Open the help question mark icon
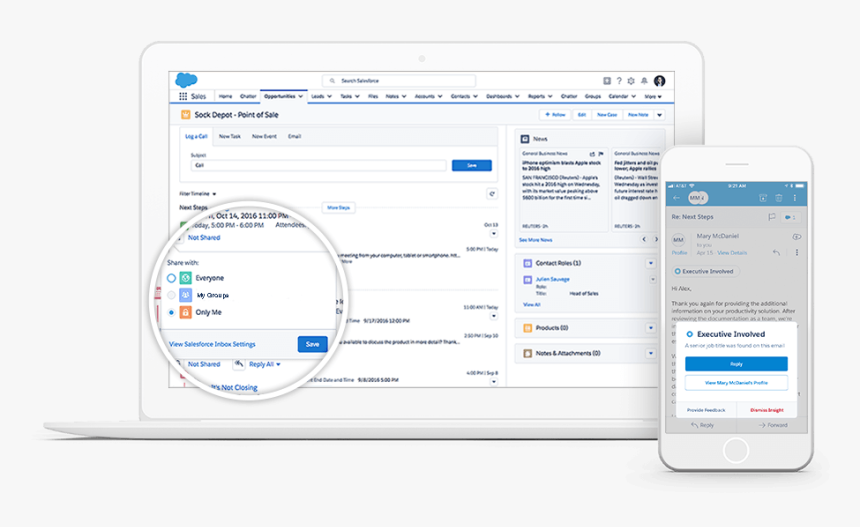This screenshot has height=527, width=860. pos(619,81)
